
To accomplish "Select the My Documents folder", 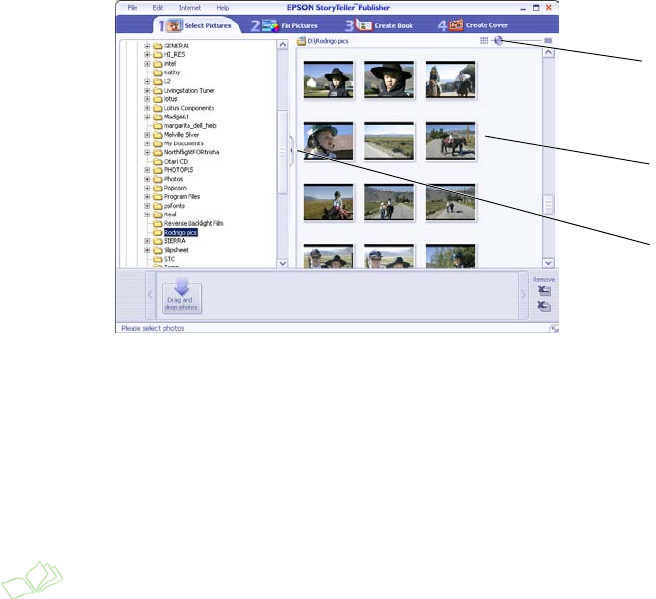I will tap(183, 143).
